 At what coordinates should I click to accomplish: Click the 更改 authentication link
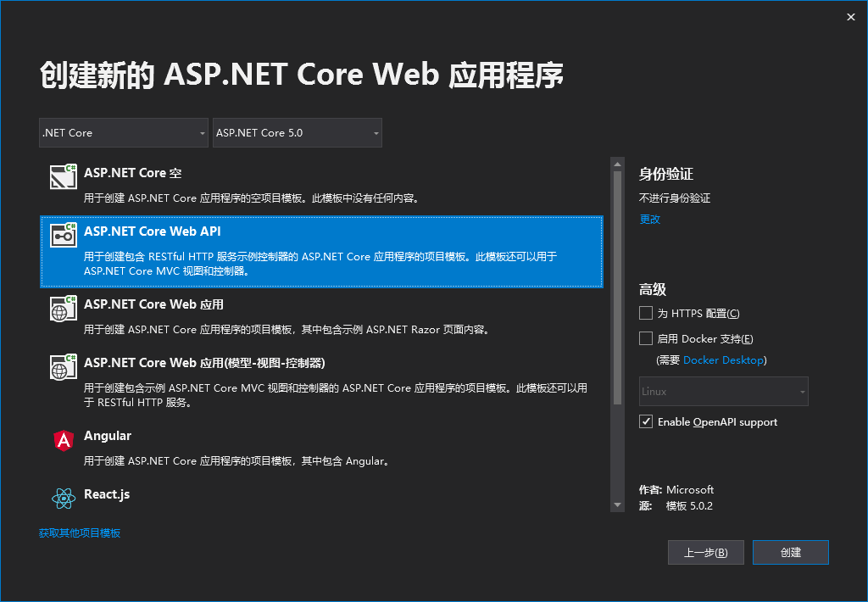click(x=649, y=219)
